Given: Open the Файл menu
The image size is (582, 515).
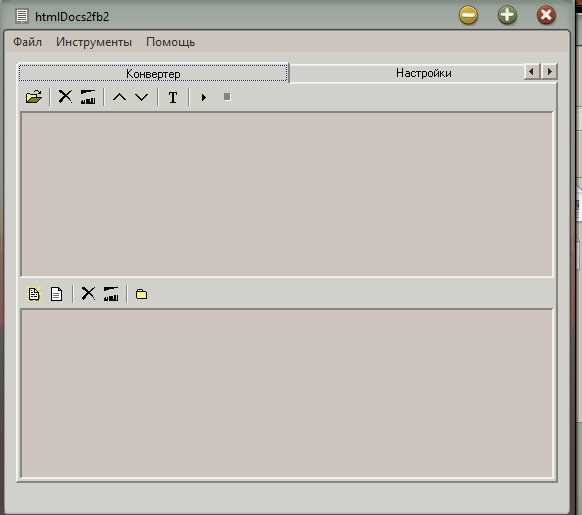Looking at the screenshot, I should click(27, 42).
